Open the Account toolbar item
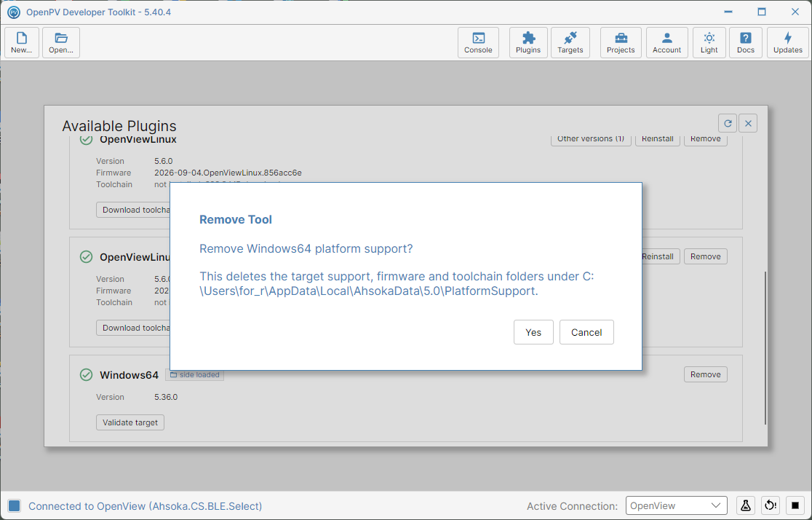Viewport: 812px width, 520px height. point(667,42)
